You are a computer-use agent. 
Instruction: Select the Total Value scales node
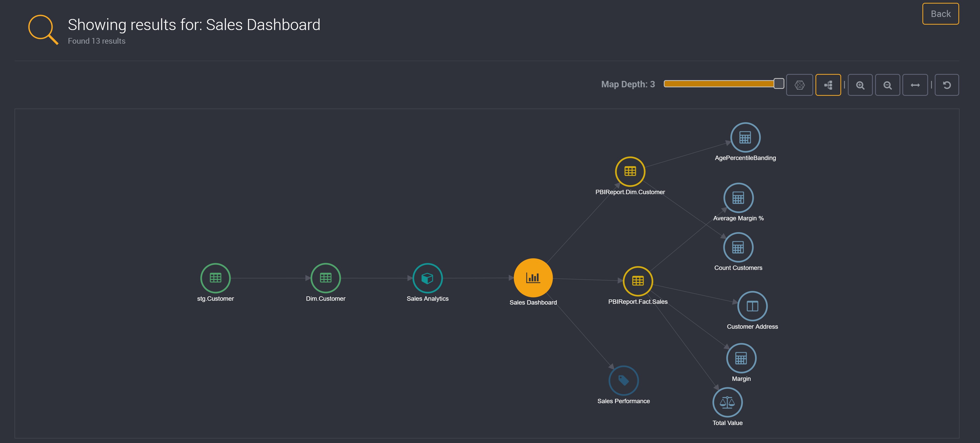[x=727, y=402]
